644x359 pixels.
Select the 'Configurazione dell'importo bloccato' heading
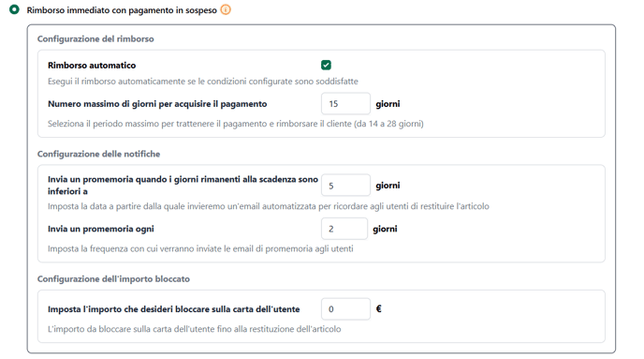coord(113,278)
